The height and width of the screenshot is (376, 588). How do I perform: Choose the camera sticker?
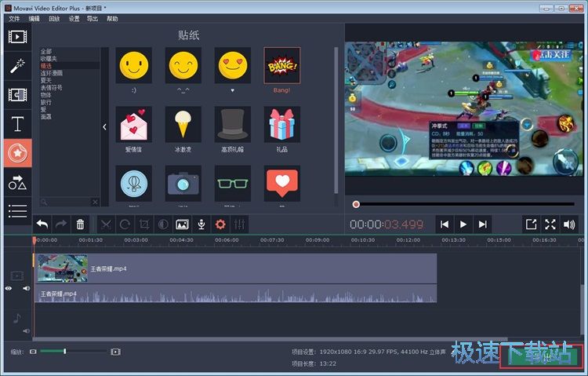(183, 184)
